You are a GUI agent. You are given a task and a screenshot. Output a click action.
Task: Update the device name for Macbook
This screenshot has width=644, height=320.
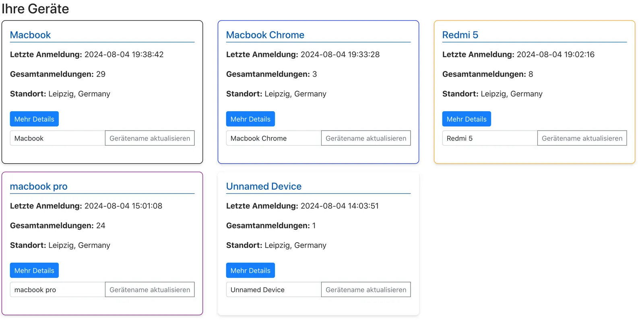tap(150, 138)
